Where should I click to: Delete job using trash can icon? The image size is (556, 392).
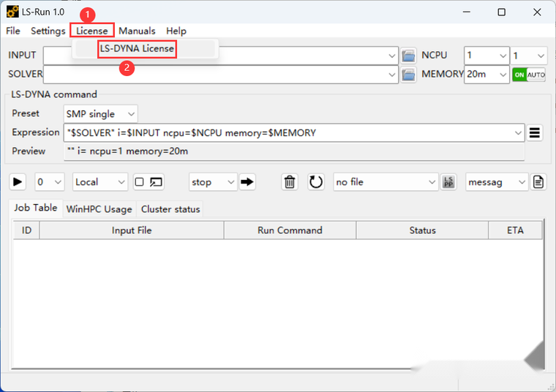tap(290, 182)
